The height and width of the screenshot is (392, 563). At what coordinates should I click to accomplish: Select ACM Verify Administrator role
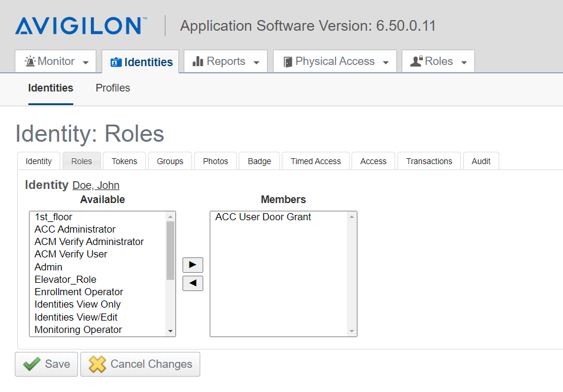tap(97, 241)
